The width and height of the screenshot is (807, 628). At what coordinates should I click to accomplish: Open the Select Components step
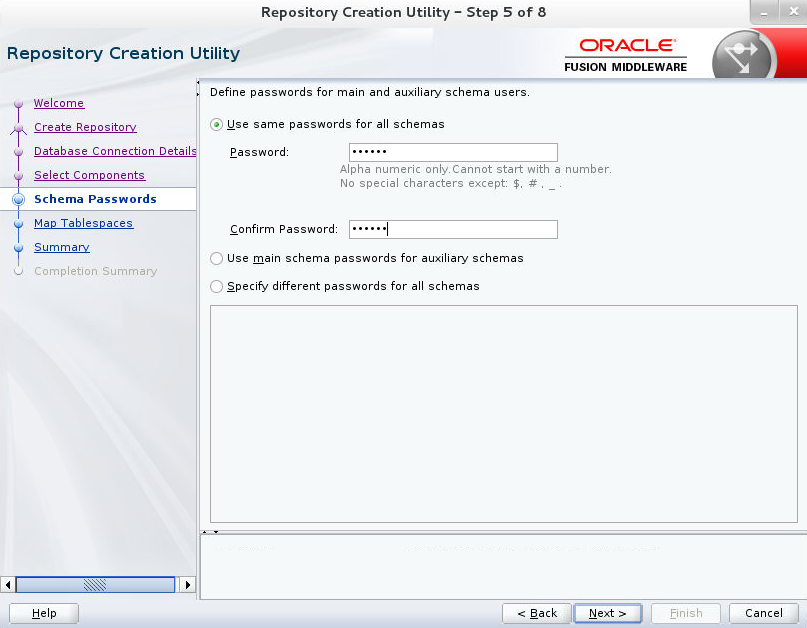[89, 175]
